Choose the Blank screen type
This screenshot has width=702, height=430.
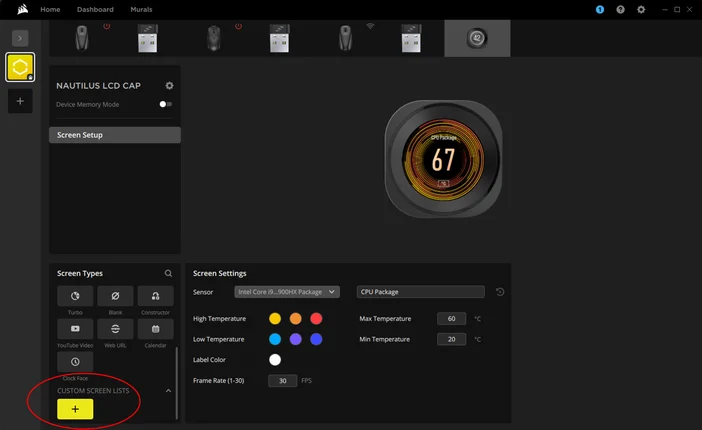(115, 297)
